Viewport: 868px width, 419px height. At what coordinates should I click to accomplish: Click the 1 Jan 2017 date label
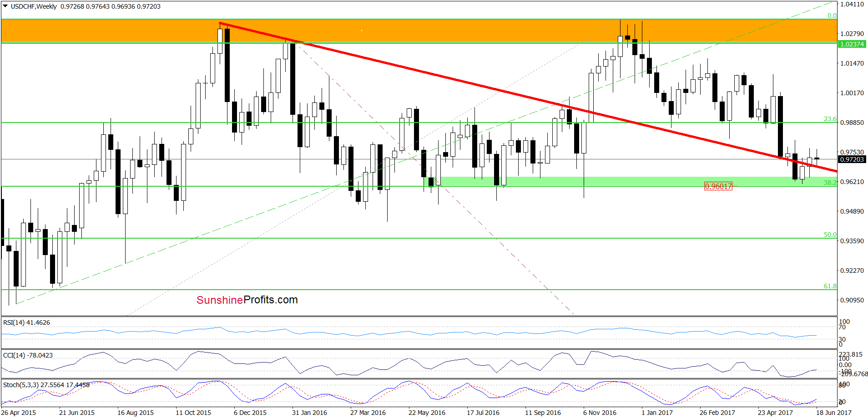point(657,413)
